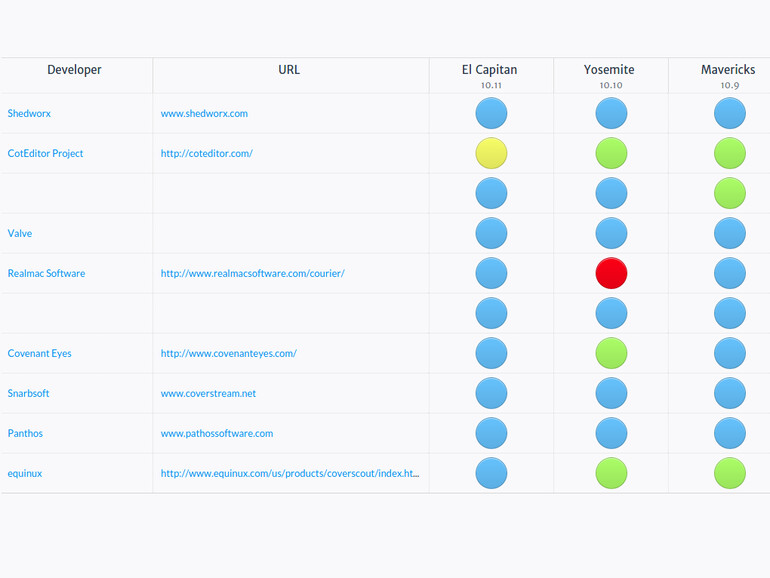Click equinux Yosemite green status dot
The width and height of the screenshot is (770, 578).
tap(611, 473)
